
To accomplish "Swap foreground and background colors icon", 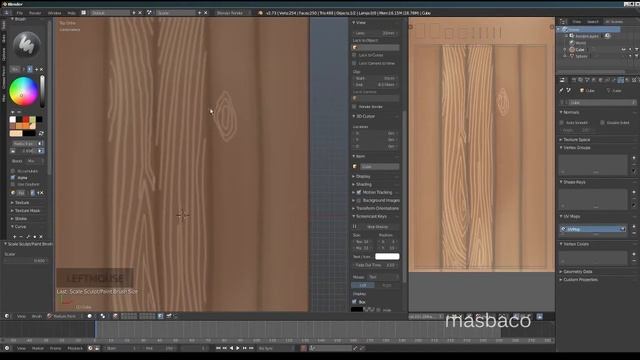I will (41, 133).
